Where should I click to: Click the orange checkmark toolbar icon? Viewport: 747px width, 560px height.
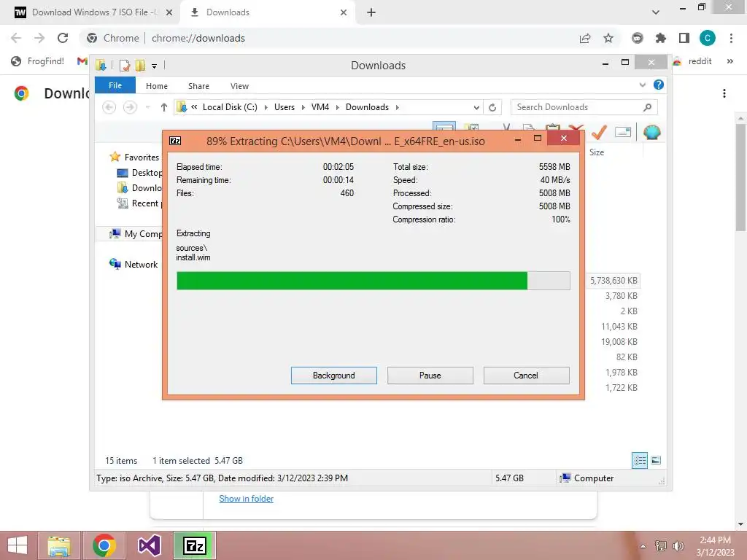tap(599, 132)
